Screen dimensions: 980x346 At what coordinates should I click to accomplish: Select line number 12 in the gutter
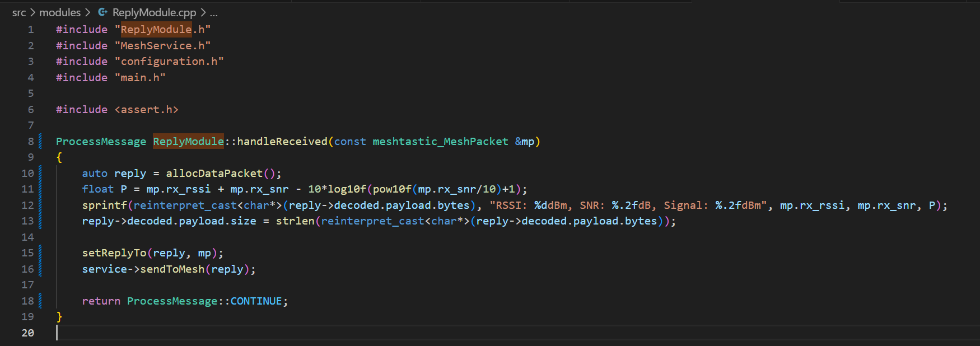point(27,205)
